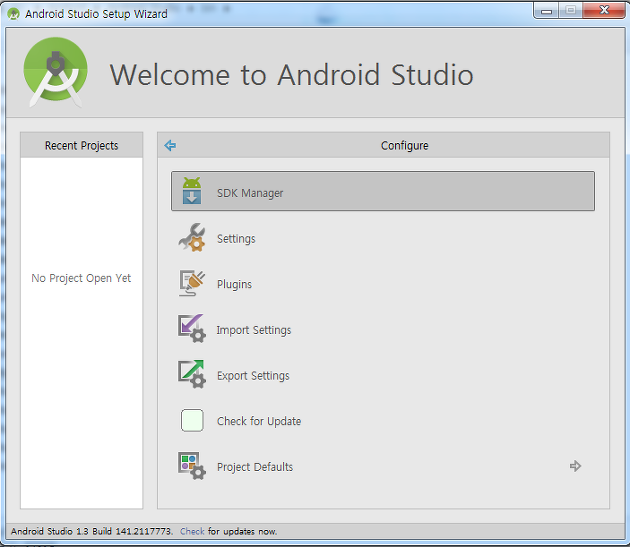Click the Import Settings arrow icon
630x547 pixels.
click(x=192, y=328)
